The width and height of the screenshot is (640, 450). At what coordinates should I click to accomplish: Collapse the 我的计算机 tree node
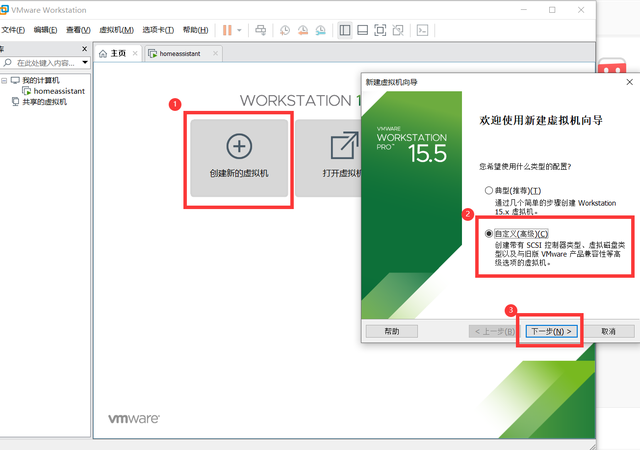pyautogui.click(x=4, y=80)
